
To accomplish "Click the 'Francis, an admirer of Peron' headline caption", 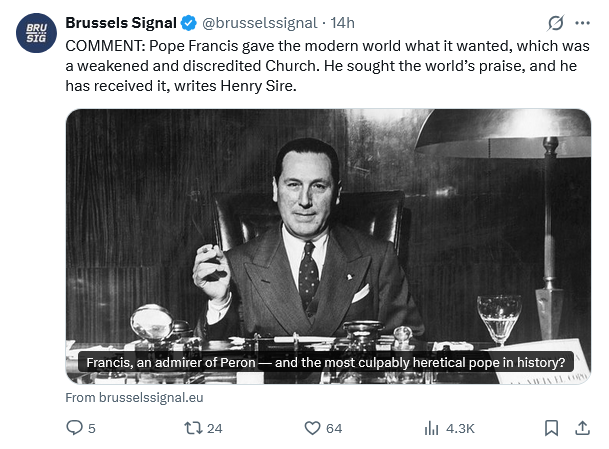I will 325,362.
